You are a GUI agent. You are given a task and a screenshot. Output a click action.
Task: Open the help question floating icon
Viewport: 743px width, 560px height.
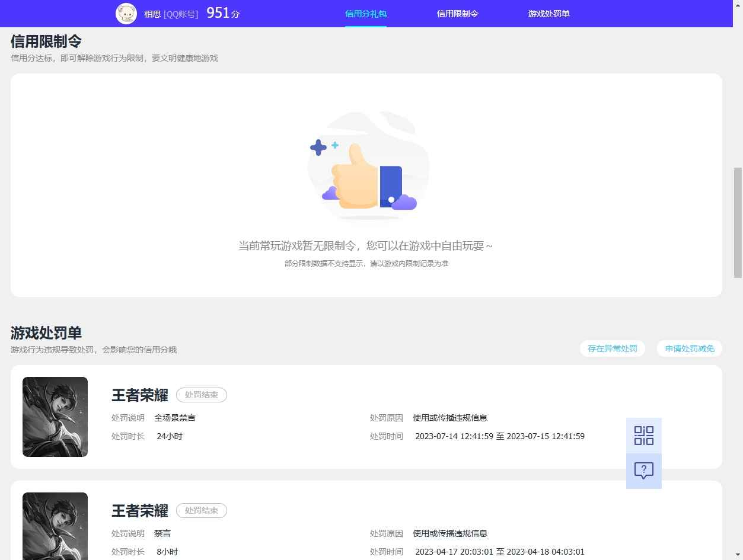644,471
